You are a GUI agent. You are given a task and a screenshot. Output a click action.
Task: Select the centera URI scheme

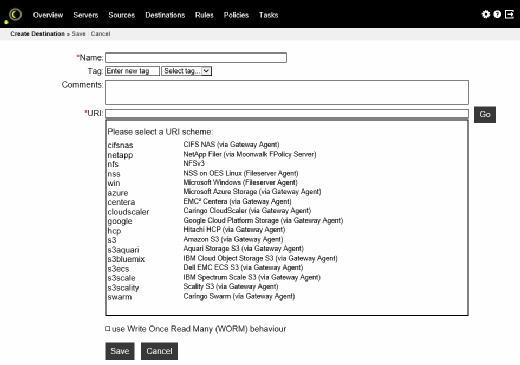click(121, 202)
